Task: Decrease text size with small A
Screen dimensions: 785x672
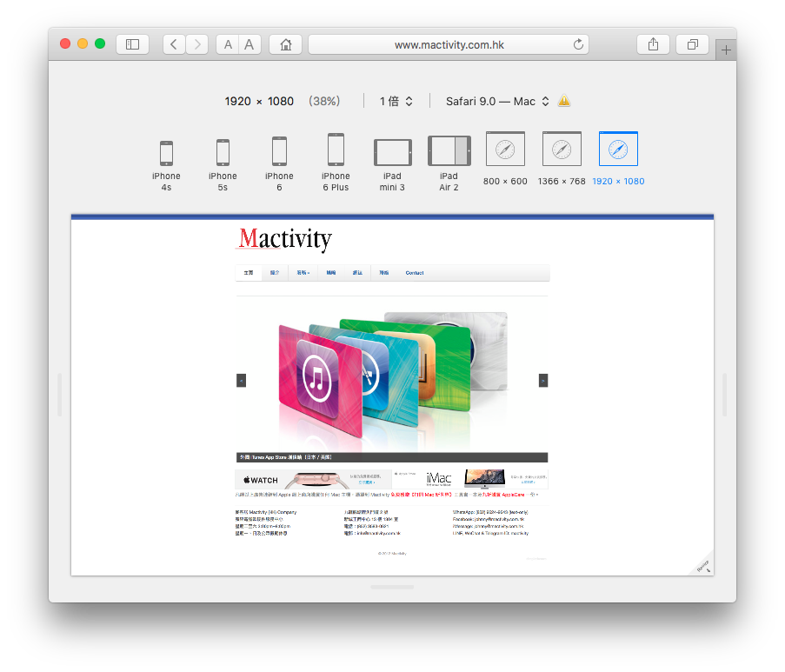Action: (228, 44)
